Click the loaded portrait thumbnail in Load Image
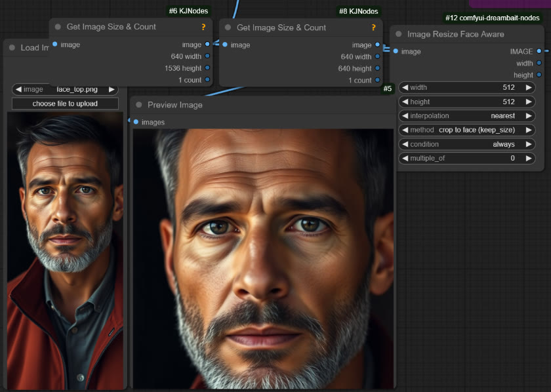This screenshot has height=392, width=551. (x=65, y=251)
